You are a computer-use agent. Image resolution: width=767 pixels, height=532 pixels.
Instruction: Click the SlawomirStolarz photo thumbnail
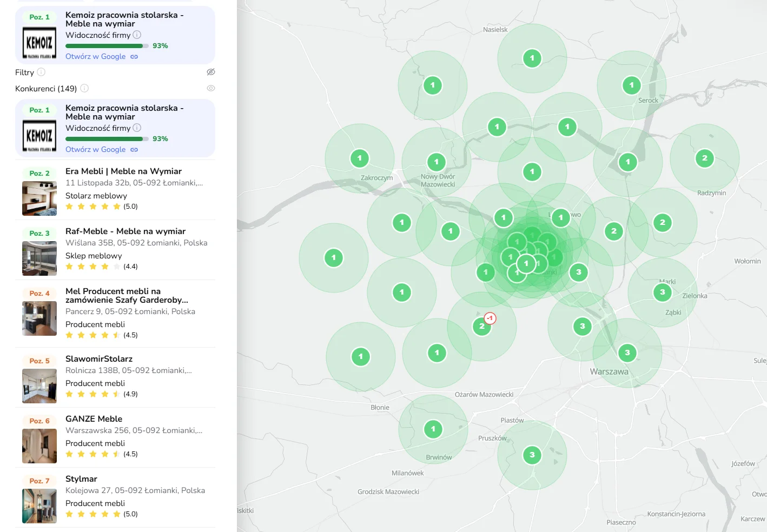pyautogui.click(x=39, y=386)
